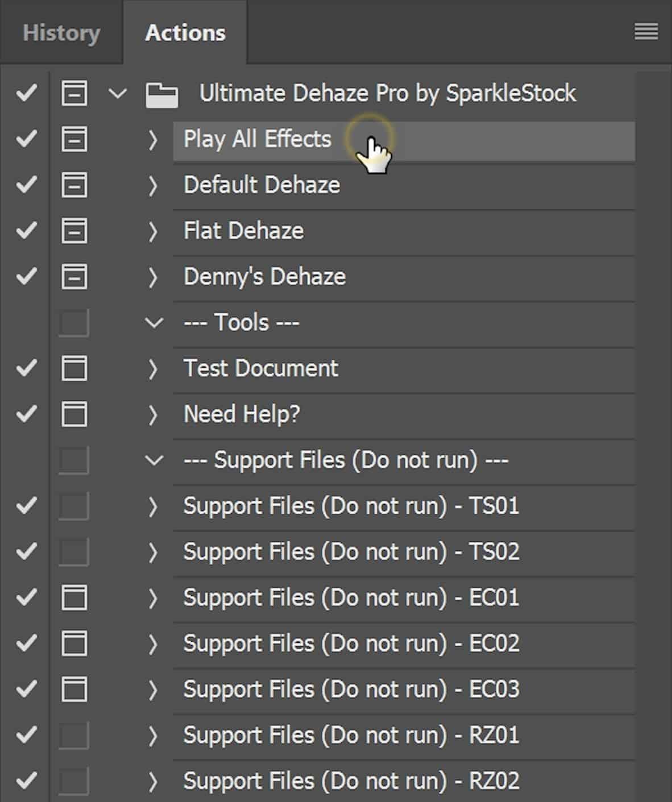Select the Actions tab

point(185,33)
